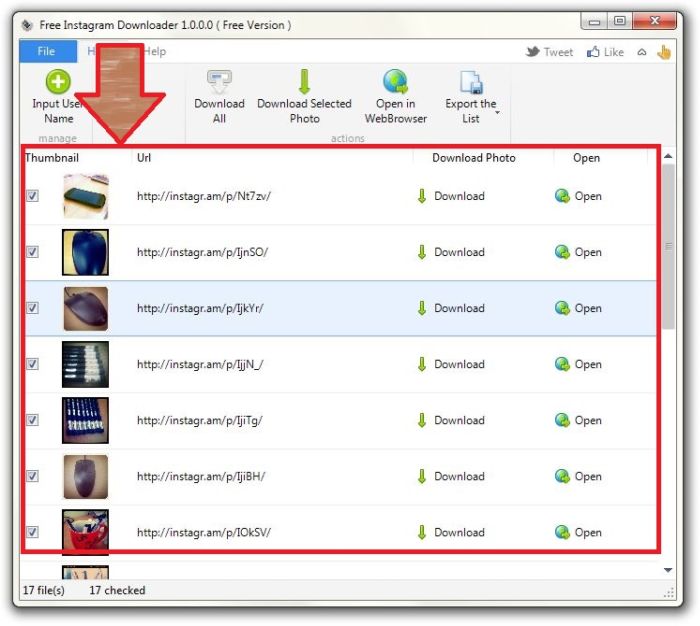Viewport: 700px width, 626px height.
Task: Uncheck the Nt7zv photo checkbox
Action: pos(32,196)
